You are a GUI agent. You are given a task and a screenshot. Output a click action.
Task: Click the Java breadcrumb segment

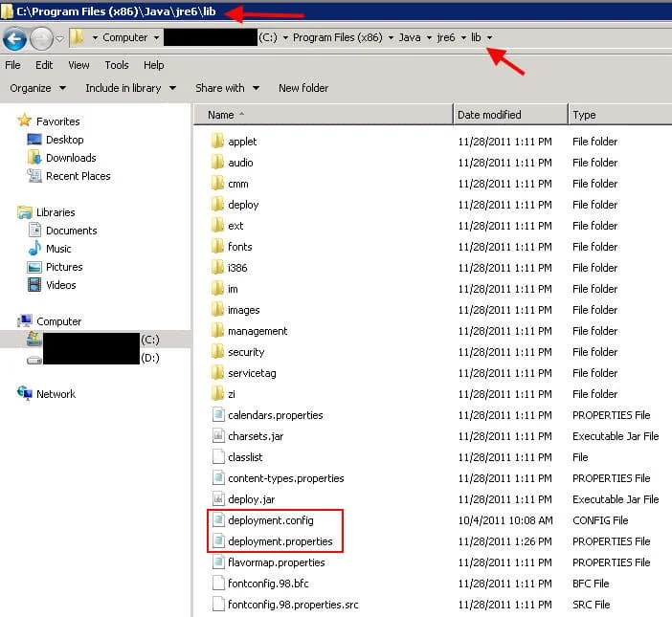(x=410, y=37)
